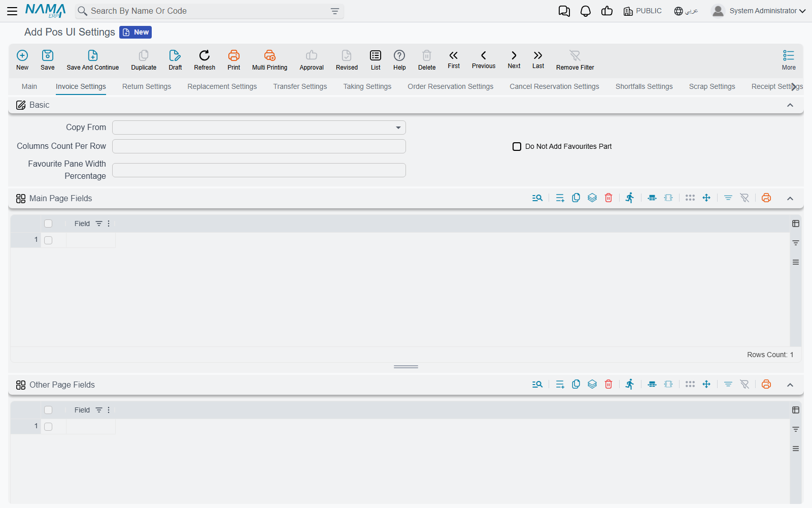Switch to Return Settings tab
Screen dimensions: 812x508
(147, 86)
